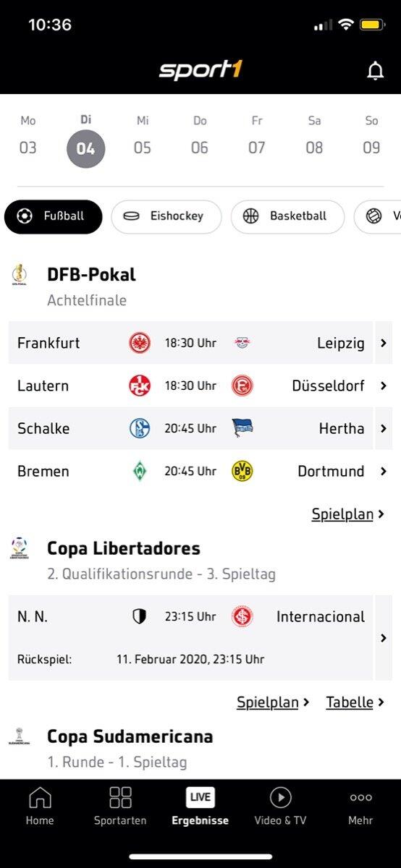Open Copa Libertadores Tabelle link

click(350, 702)
